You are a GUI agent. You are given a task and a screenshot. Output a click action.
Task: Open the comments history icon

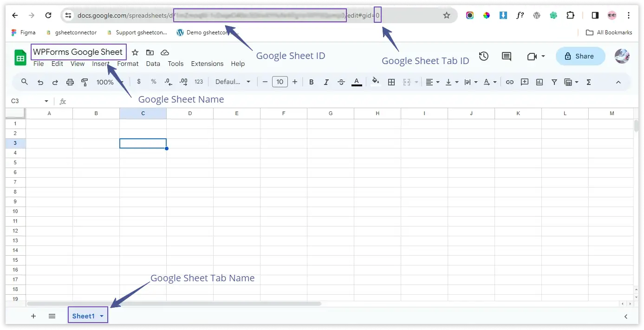click(507, 56)
